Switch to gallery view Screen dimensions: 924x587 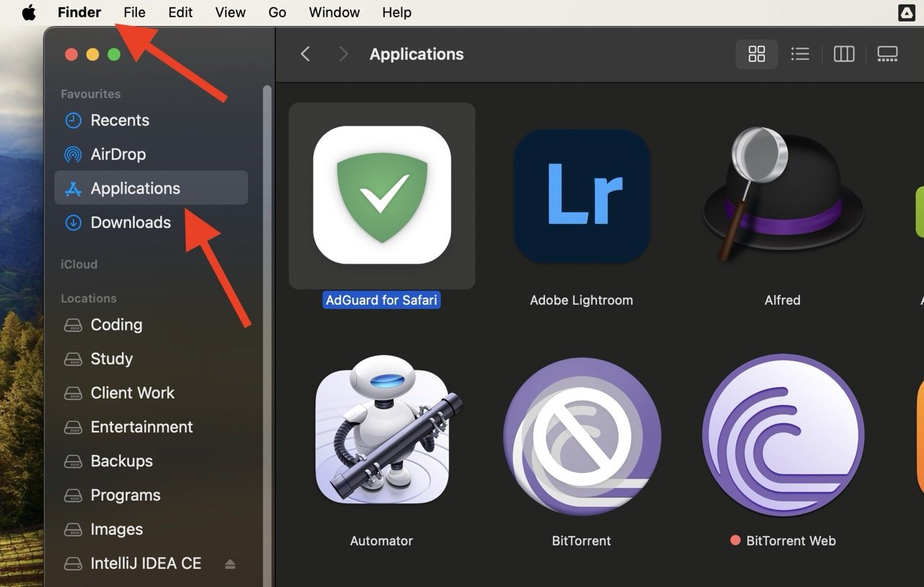[x=887, y=54]
